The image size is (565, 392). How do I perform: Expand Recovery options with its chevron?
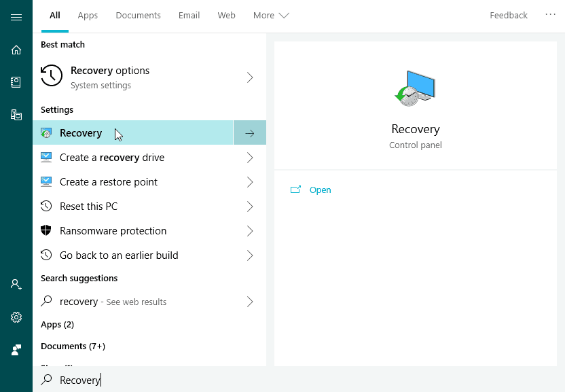(x=250, y=77)
